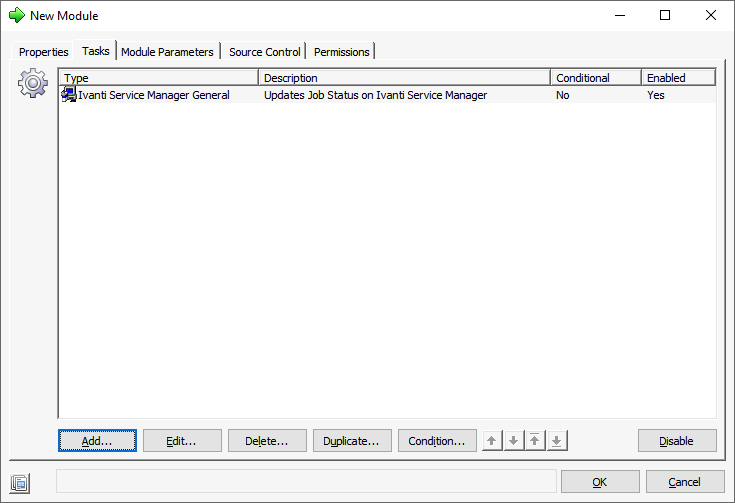This screenshot has height=503, width=735.
Task: Select the Tasks tab
Action: pos(96,51)
